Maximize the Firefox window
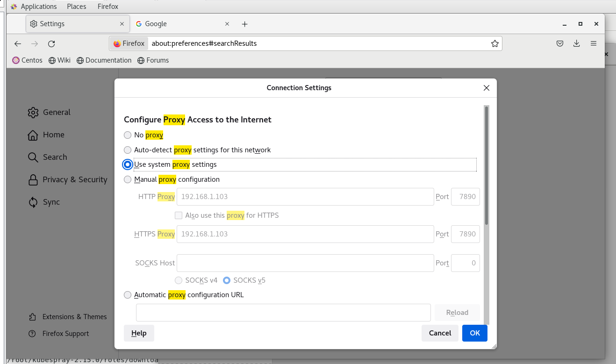This screenshot has height=364, width=616. (x=580, y=24)
